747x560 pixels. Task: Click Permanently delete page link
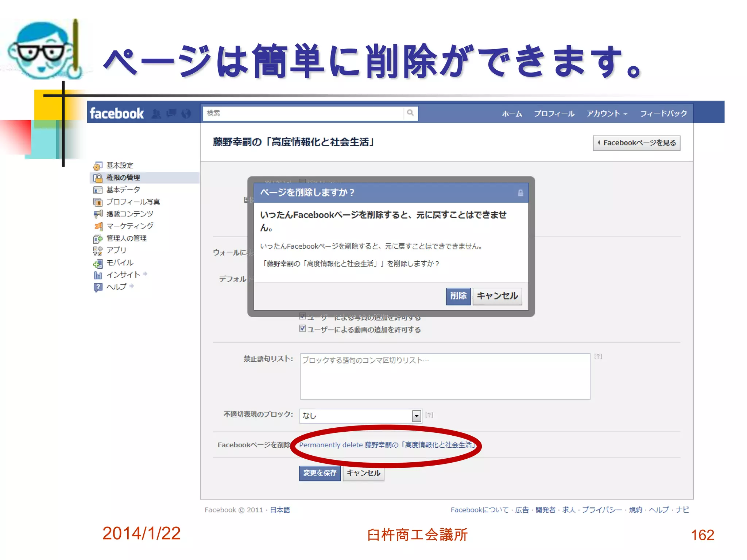tap(387, 445)
